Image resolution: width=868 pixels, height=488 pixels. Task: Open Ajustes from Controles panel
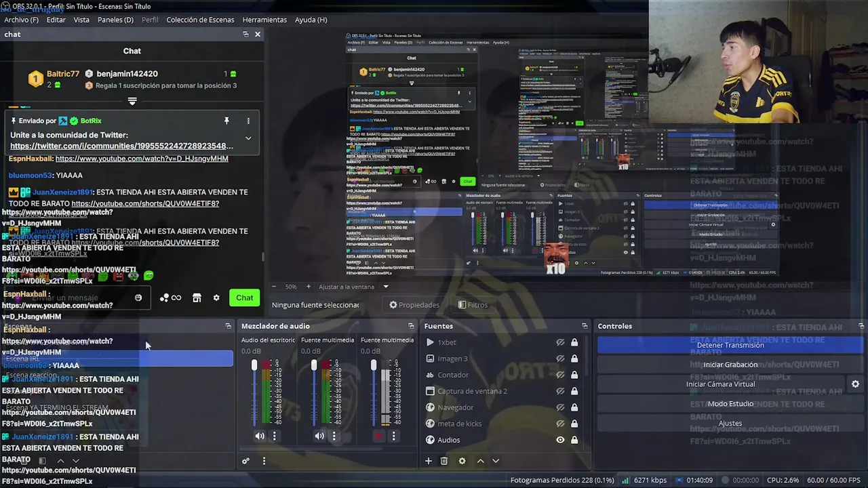(x=730, y=423)
